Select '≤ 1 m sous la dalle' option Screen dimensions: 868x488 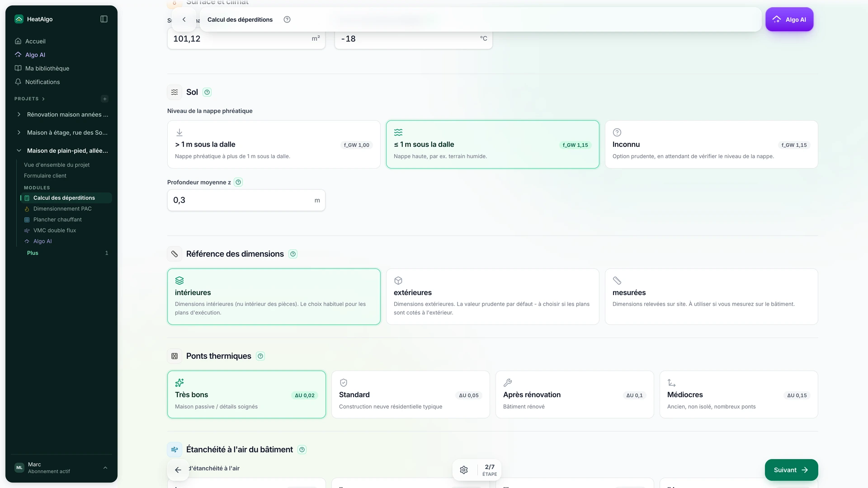coord(493,145)
